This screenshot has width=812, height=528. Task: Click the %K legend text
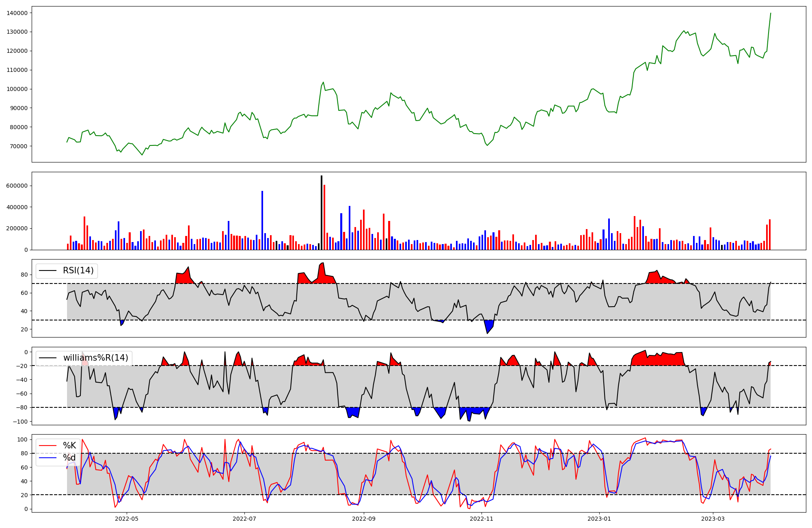[69, 446]
